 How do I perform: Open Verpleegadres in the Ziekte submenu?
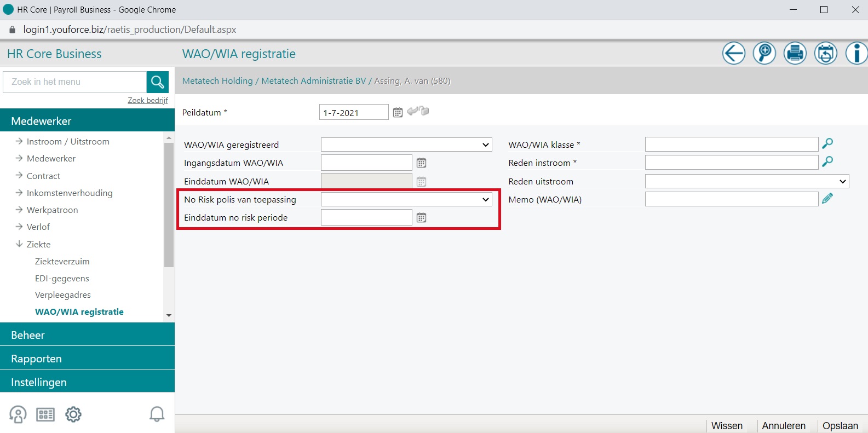point(63,295)
